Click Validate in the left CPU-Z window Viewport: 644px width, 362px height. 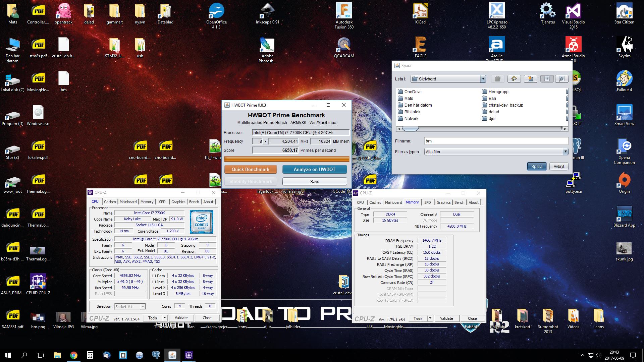pos(181,318)
